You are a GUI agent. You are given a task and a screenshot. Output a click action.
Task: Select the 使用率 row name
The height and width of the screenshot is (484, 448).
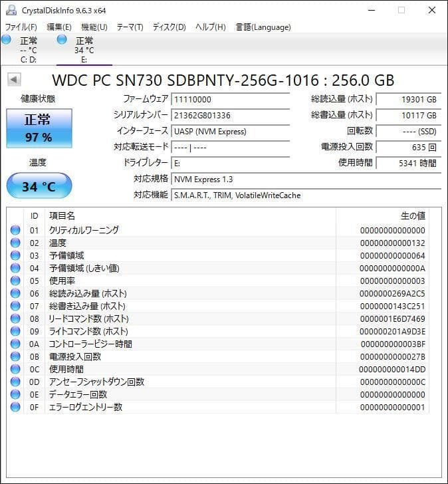coord(62,281)
